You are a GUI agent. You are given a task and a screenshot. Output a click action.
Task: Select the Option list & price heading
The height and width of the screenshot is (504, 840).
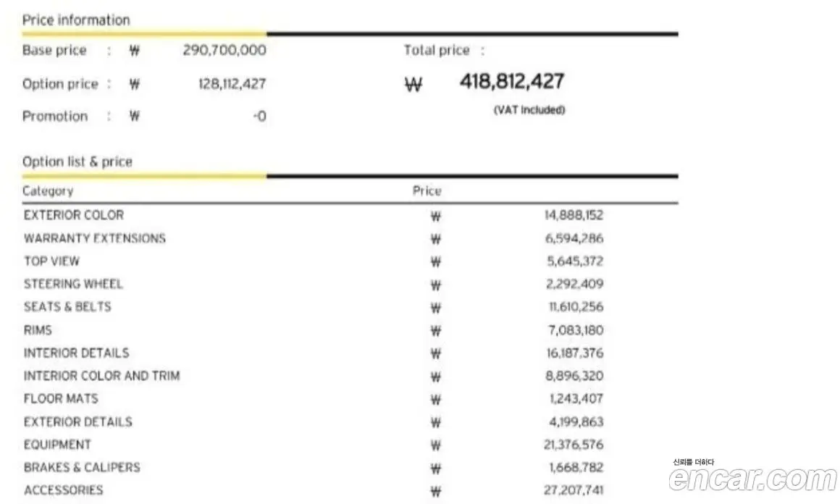[x=77, y=161]
